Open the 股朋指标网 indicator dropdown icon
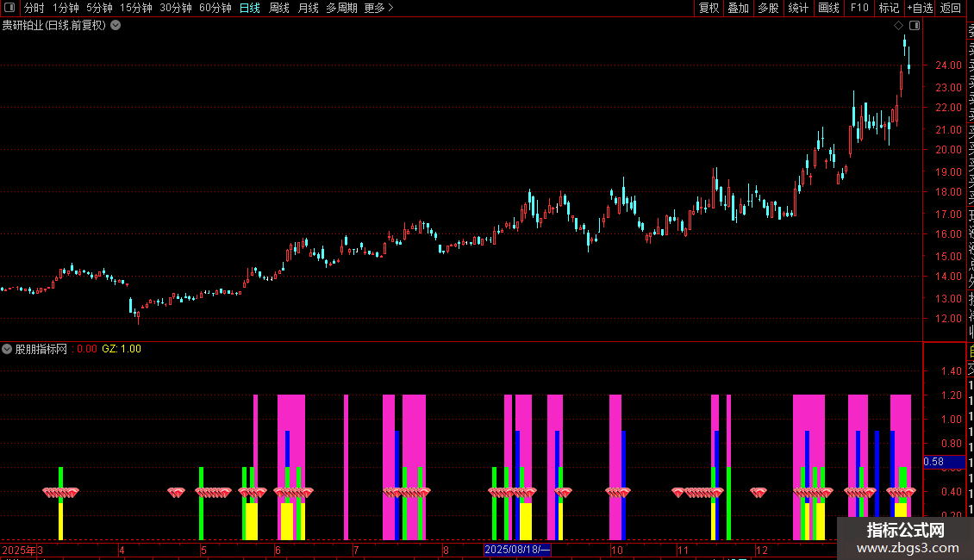This screenshot has width=974, height=560. point(7,349)
